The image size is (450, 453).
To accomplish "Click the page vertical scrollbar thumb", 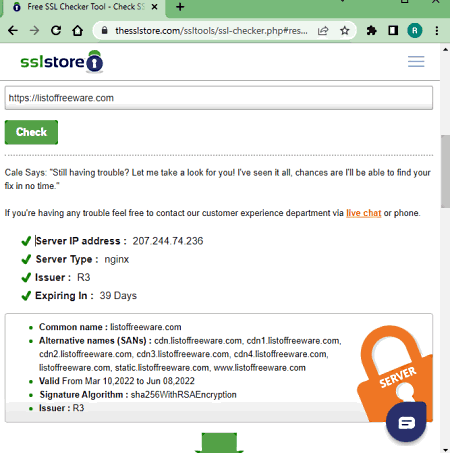I will tap(445, 171).
